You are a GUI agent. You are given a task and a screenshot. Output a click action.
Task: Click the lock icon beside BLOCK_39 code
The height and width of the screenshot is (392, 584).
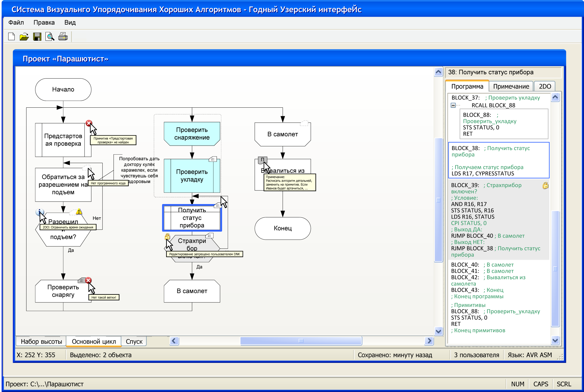coord(545,186)
